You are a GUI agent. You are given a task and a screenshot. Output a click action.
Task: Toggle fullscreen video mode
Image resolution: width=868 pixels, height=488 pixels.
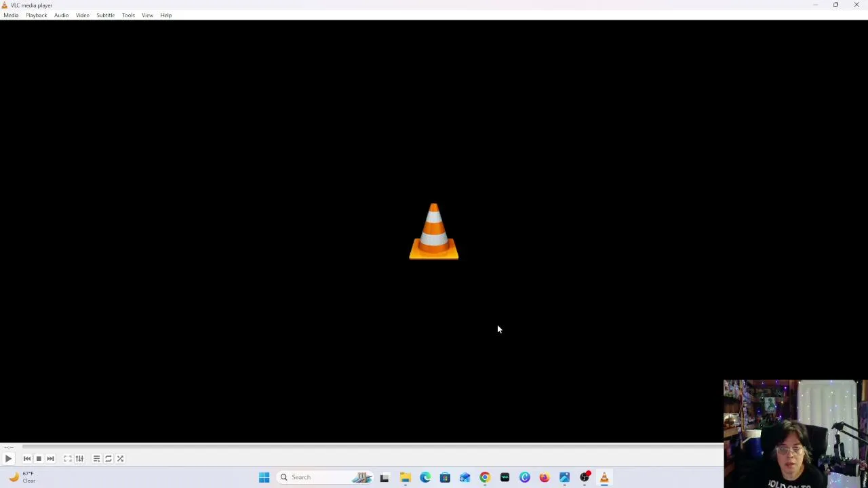pos(68,459)
